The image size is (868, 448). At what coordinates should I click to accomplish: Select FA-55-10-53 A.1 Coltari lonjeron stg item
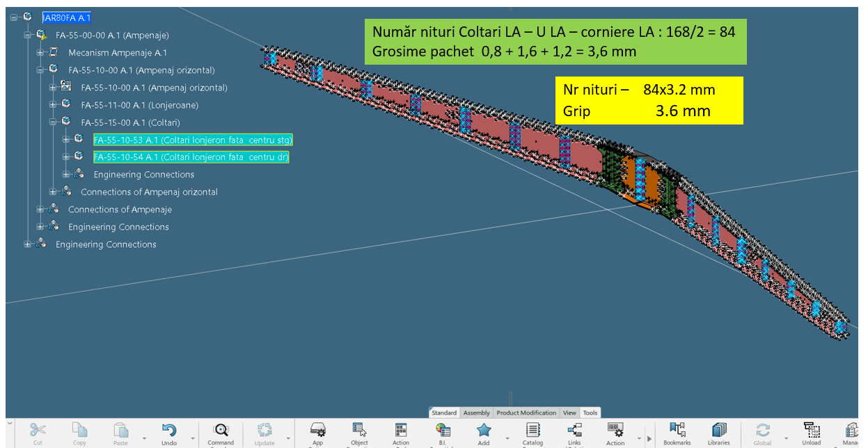[193, 140]
